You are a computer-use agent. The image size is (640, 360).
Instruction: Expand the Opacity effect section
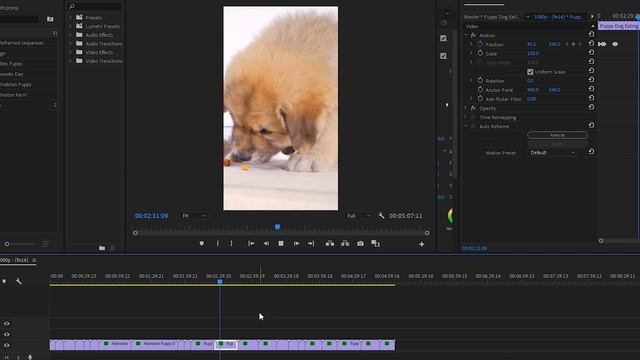(x=466, y=108)
